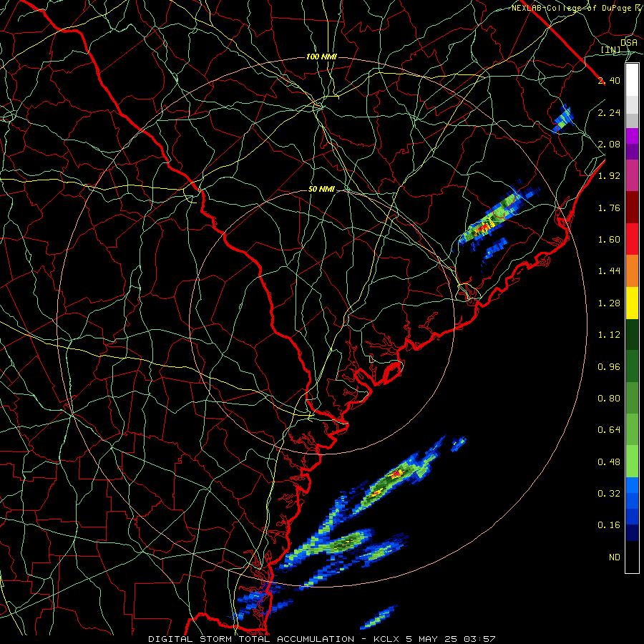The height and width of the screenshot is (644, 644).
Task: Click the "1.92" legend value
Action: [x=609, y=176]
